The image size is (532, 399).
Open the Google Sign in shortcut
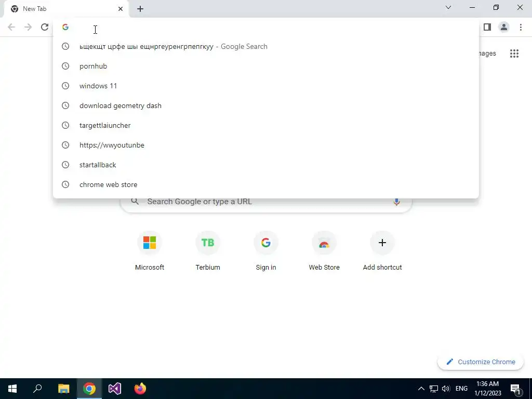tap(266, 251)
